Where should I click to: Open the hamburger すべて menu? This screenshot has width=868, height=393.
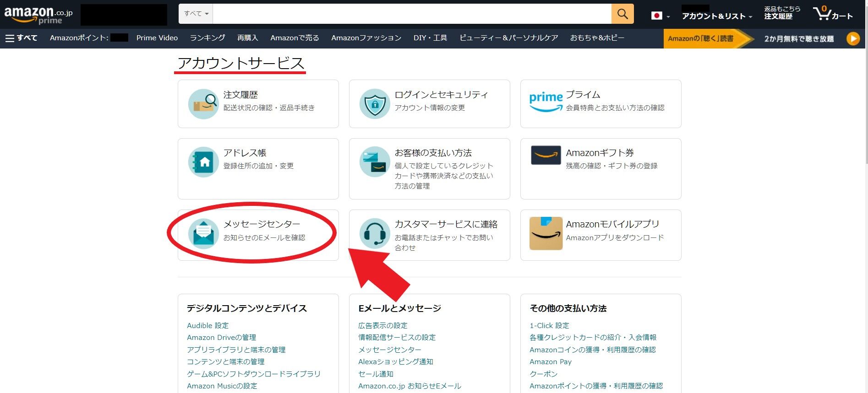click(21, 38)
